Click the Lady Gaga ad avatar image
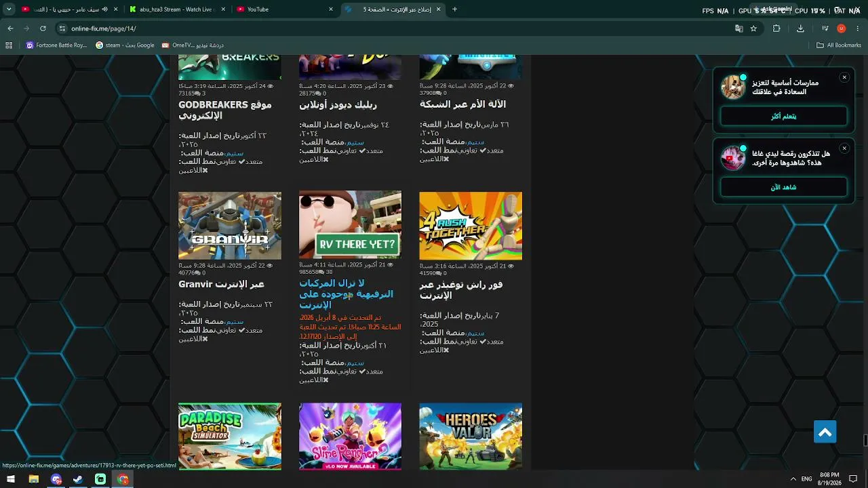Image resolution: width=868 pixels, height=488 pixels. [732, 158]
